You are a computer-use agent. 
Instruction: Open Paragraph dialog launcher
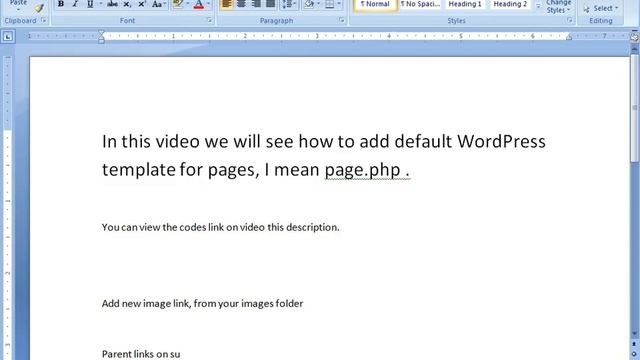(x=342, y=20)
